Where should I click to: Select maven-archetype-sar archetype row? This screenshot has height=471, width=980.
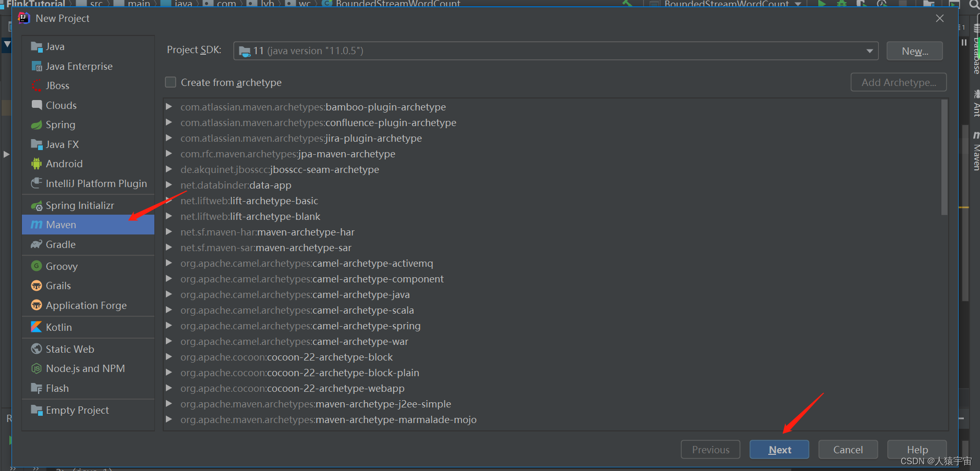[x=552, y=247]
